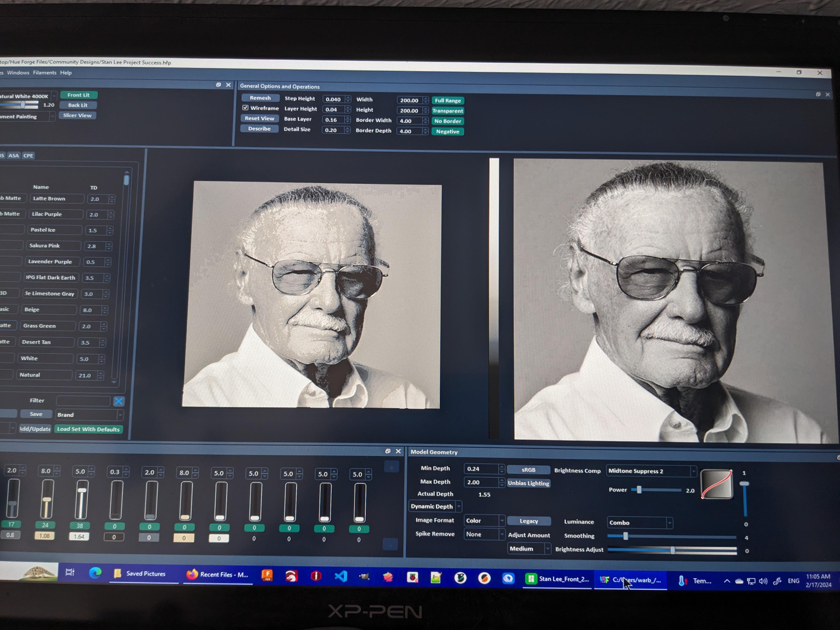Switch to the CPE filament tab
This screenshot has height=630, width=840.
(28, 155)
